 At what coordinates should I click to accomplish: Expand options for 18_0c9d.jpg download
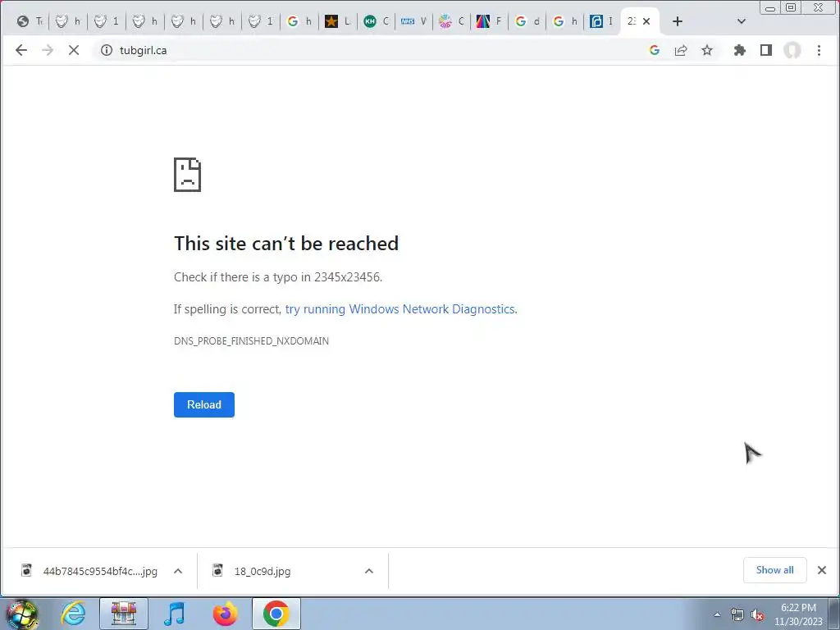pos(369,571)
